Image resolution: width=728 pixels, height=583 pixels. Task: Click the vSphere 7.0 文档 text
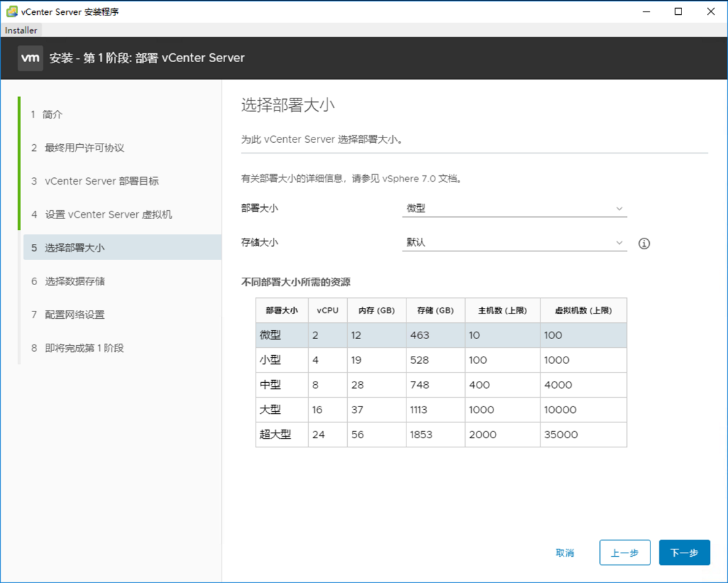click(421, 179)
